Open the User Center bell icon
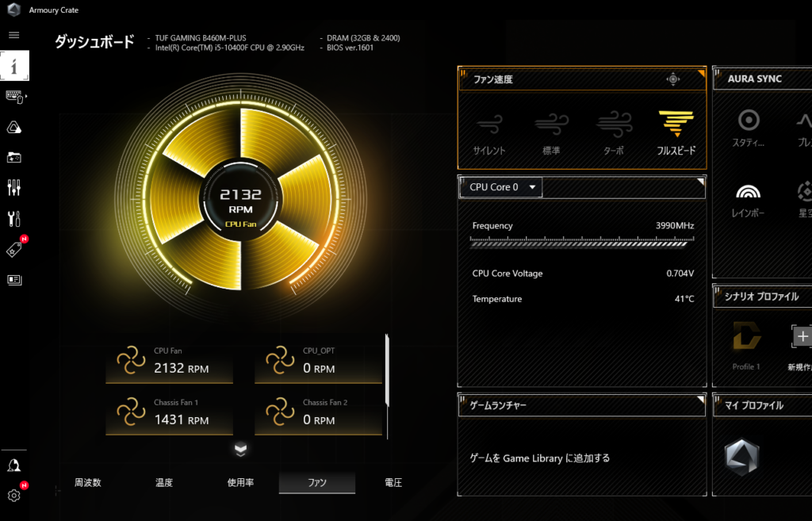812x521 pixels. point(14,465)
